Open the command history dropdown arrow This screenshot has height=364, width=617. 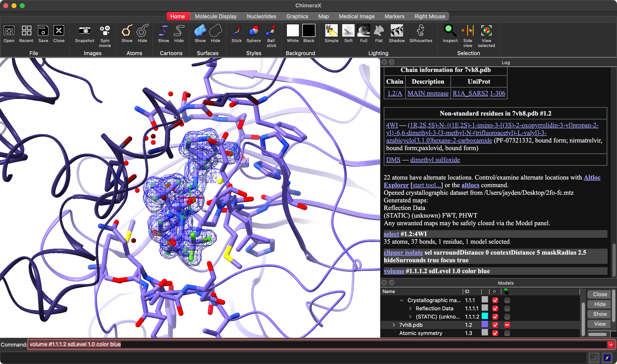(610, 344)
